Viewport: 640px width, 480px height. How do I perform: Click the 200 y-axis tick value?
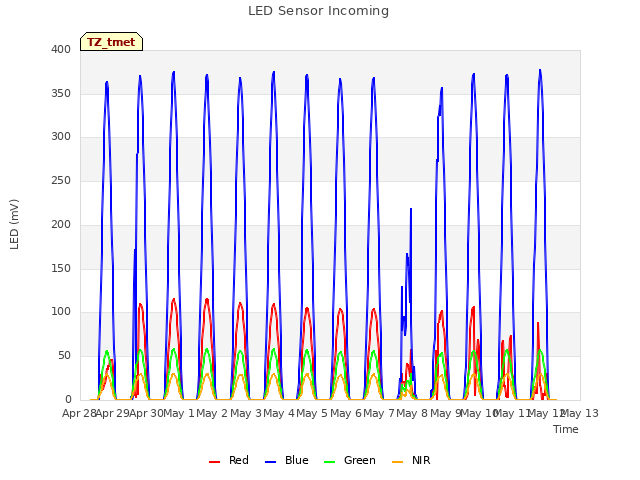tap(61, 224)
